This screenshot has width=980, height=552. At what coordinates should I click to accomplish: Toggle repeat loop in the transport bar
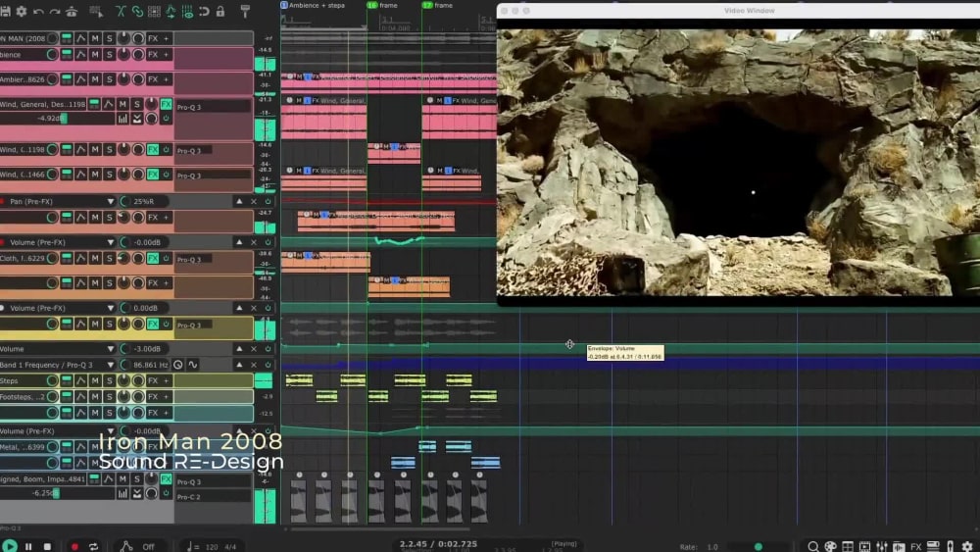click(x=93, y=546)
